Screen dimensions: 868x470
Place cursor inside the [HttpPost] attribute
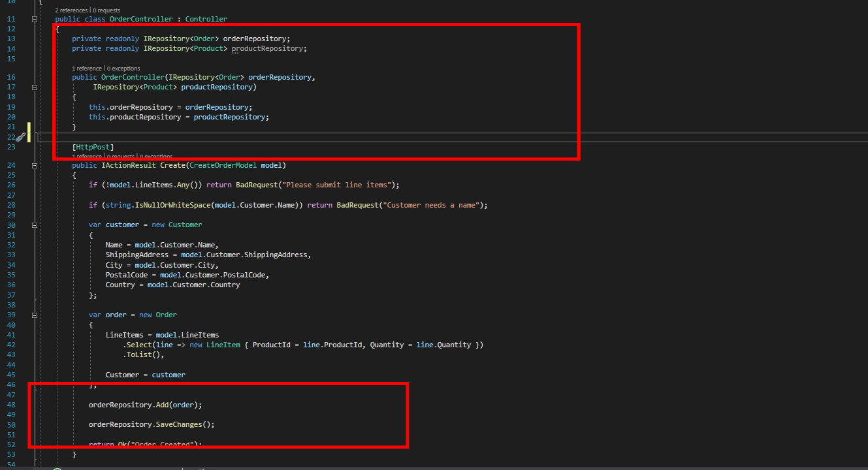[92, 146]
